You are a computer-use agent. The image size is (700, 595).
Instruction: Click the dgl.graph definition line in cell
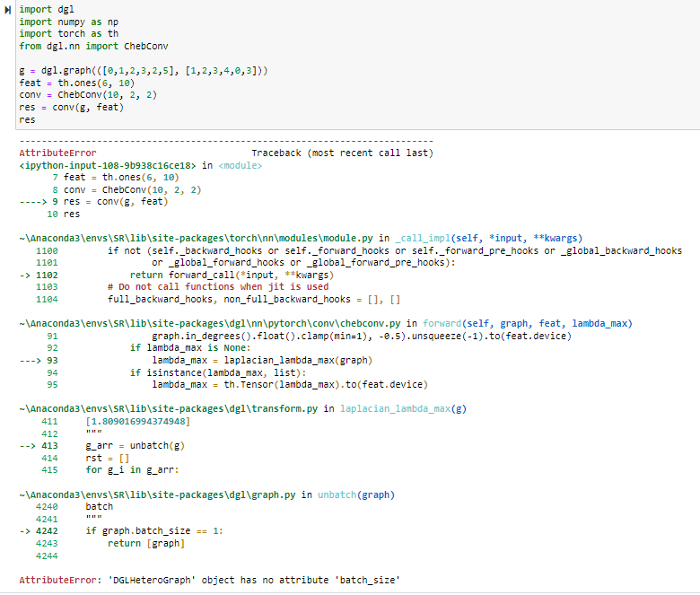point(144,71)
